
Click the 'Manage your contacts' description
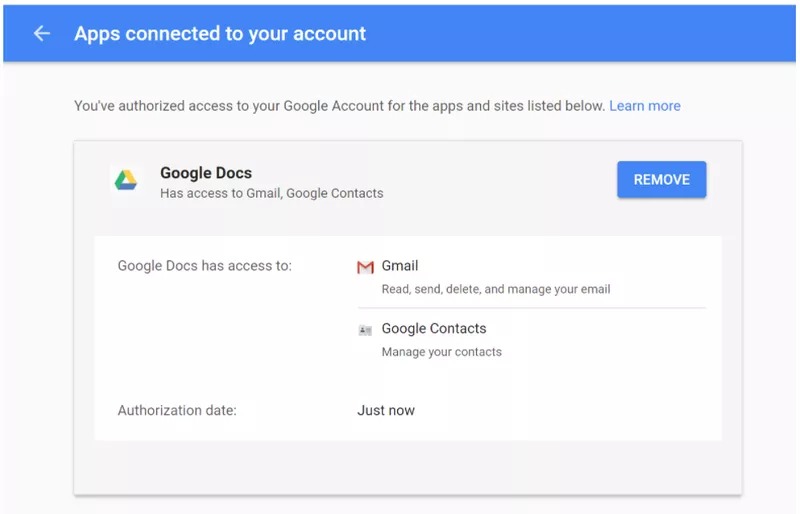442,352
